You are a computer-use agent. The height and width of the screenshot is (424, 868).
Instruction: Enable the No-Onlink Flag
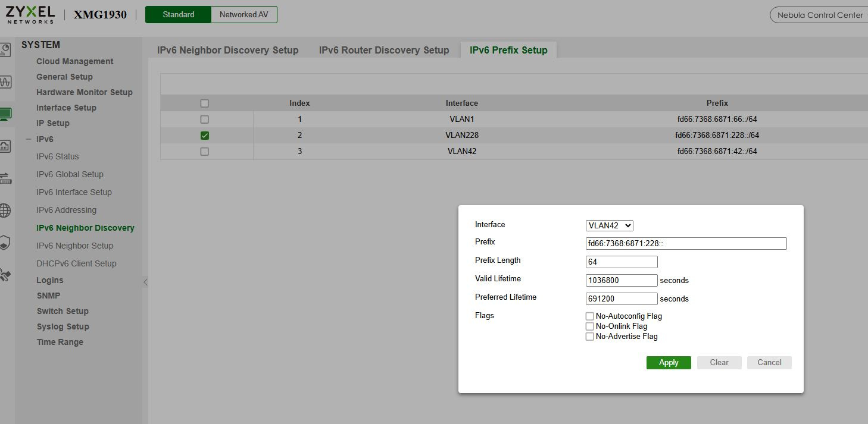[589, 326]
